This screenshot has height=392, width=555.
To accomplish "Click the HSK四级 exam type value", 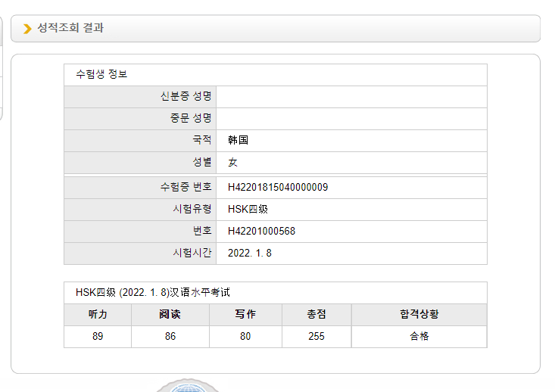I will (x=248, y=209).
